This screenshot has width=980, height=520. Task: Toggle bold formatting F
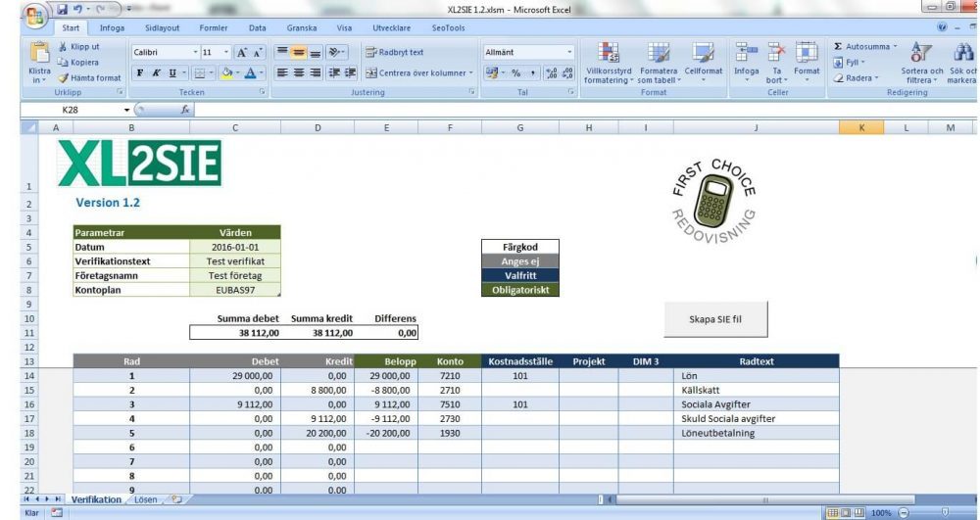[x=139, y=73]
